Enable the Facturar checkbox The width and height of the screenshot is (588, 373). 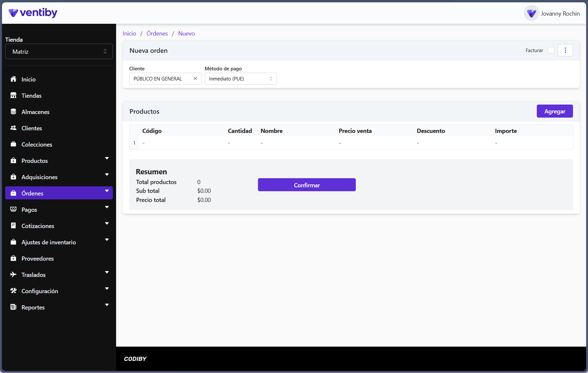551,50
